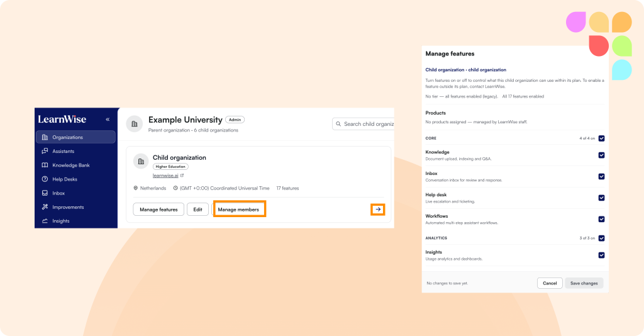644x336 pixels.
Task: Click the 17 features text
Action: [287, 188]
